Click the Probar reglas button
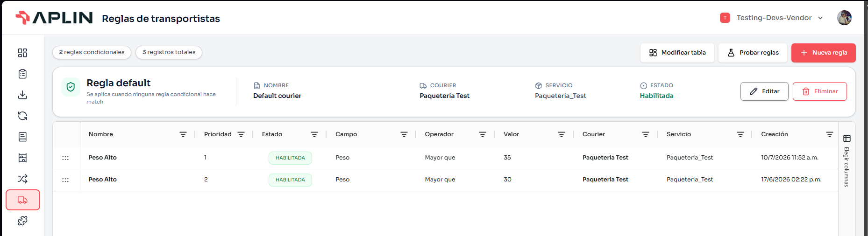Image resolution: width=868 pixels, height=236 pixels. coord(753,53)
